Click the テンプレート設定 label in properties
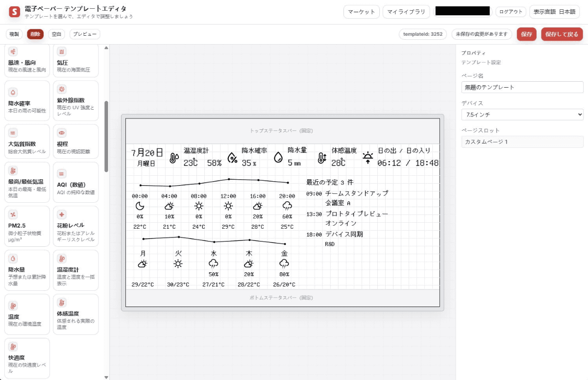Image resolution: width=588 pixels, height=380 pixels. point(481,62)
